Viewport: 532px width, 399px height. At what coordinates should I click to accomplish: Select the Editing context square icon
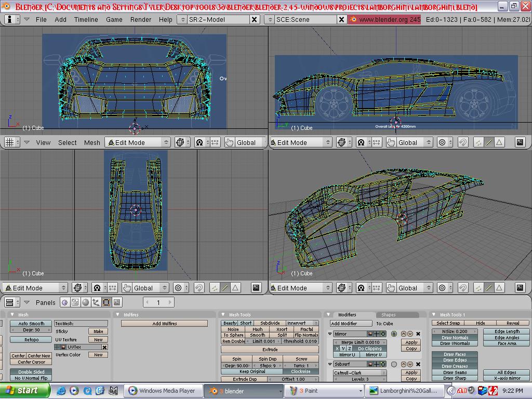[x=106, y=302]
